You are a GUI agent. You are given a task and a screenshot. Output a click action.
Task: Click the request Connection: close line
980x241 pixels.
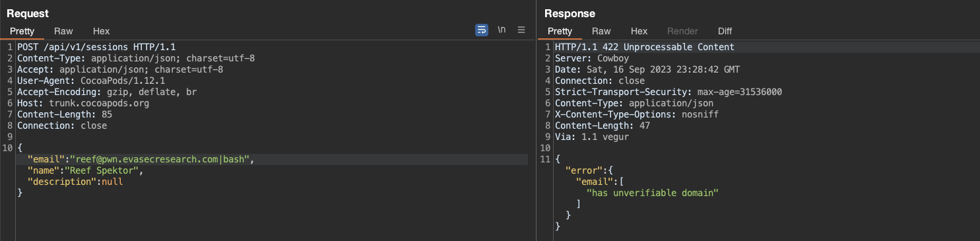click(62, 126)
